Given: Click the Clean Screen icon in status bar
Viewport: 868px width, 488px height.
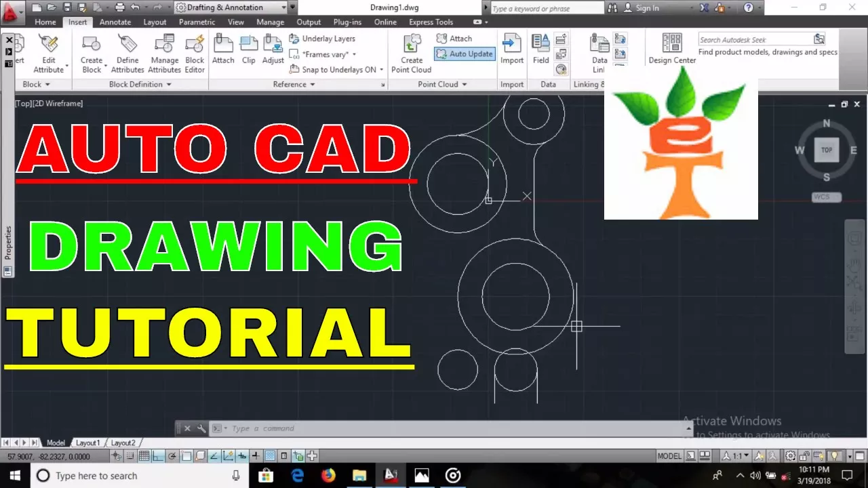Looking at the screenshot, I should (x=859, y=455).
